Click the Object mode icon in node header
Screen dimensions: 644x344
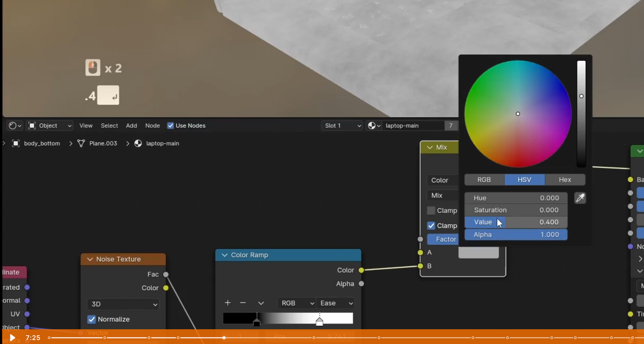click(32, 126)
